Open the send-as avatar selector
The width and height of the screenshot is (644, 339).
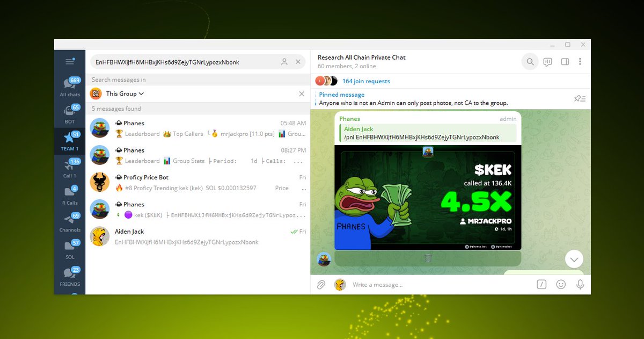click(340, 284)
